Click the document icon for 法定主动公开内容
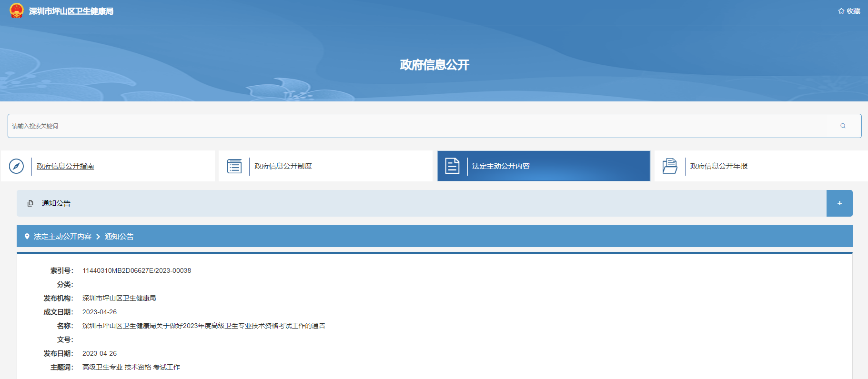 (452, 166)
